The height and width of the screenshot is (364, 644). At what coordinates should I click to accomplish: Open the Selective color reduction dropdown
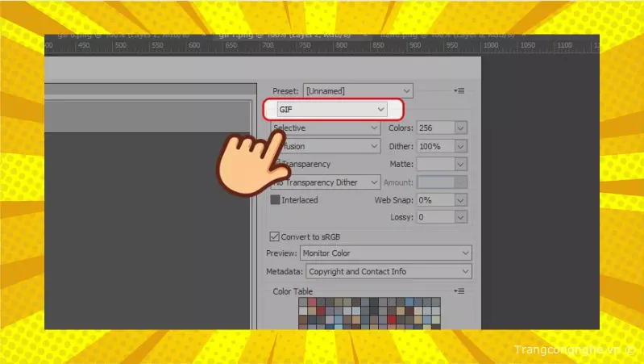(326, 128)
